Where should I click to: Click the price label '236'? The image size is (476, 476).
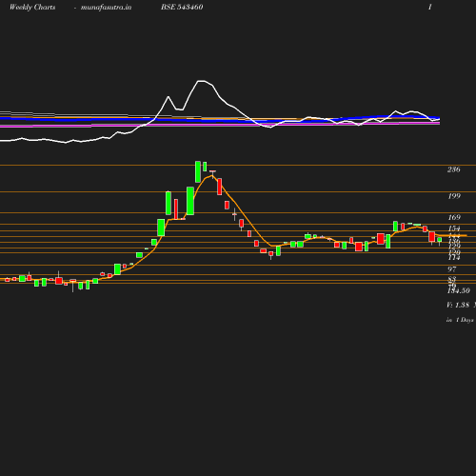454,169
